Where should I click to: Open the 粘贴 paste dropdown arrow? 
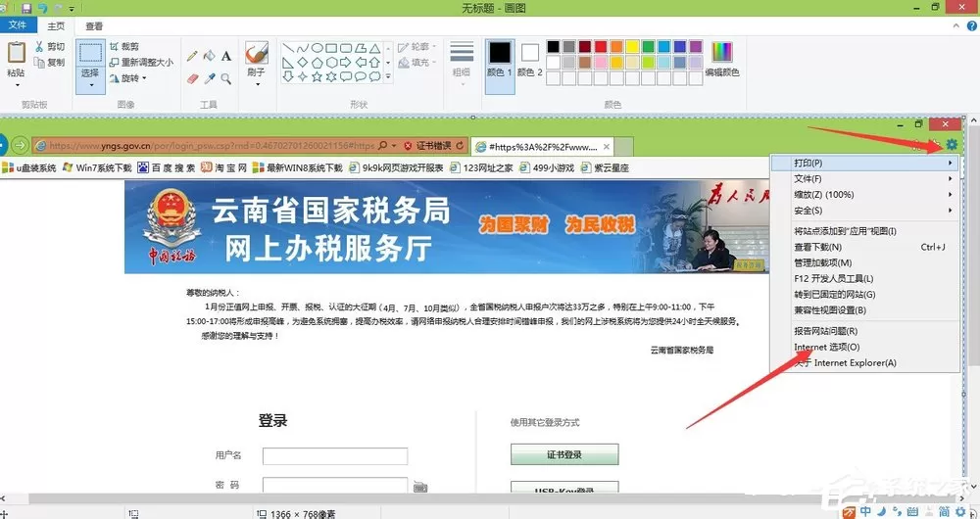click(x=17, y=84)
